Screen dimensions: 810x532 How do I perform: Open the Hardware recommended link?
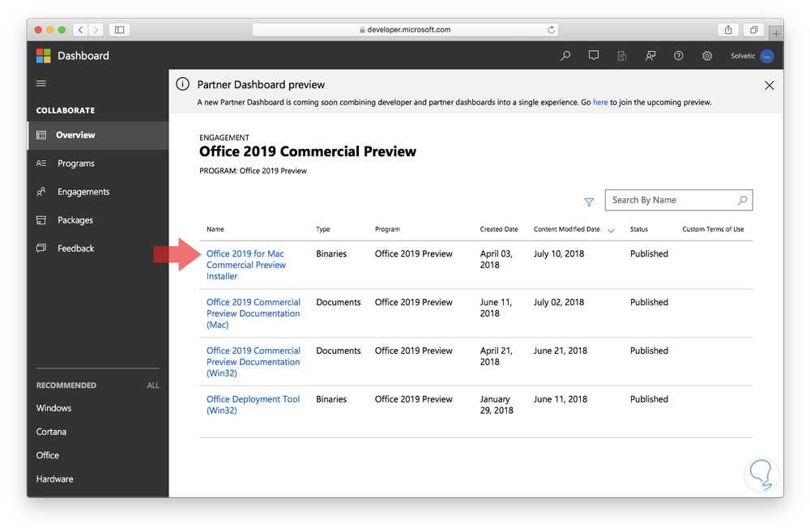[55, 479]
